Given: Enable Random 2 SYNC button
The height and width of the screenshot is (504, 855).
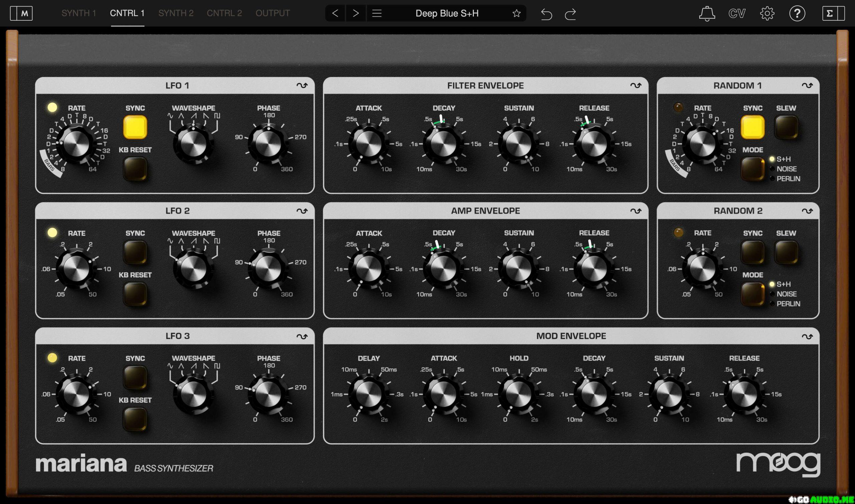Looking at the screenshot, I should 752,253.
